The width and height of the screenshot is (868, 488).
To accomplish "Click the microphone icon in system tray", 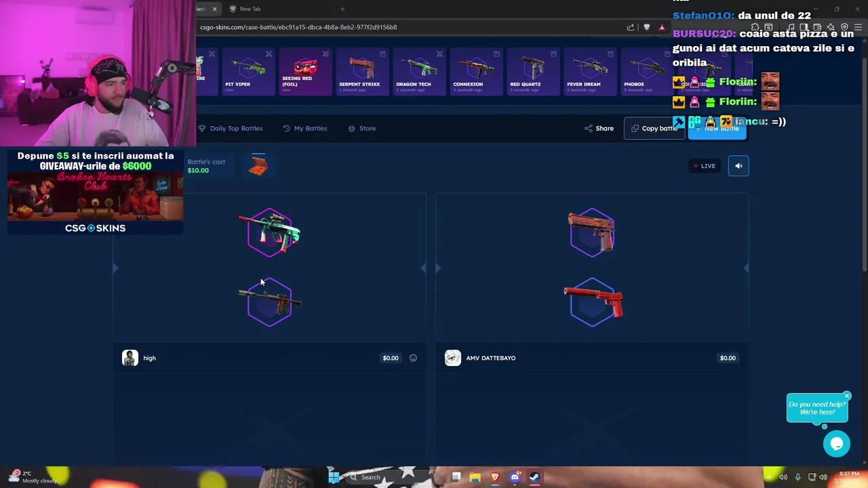I will (x=797, y=477).
